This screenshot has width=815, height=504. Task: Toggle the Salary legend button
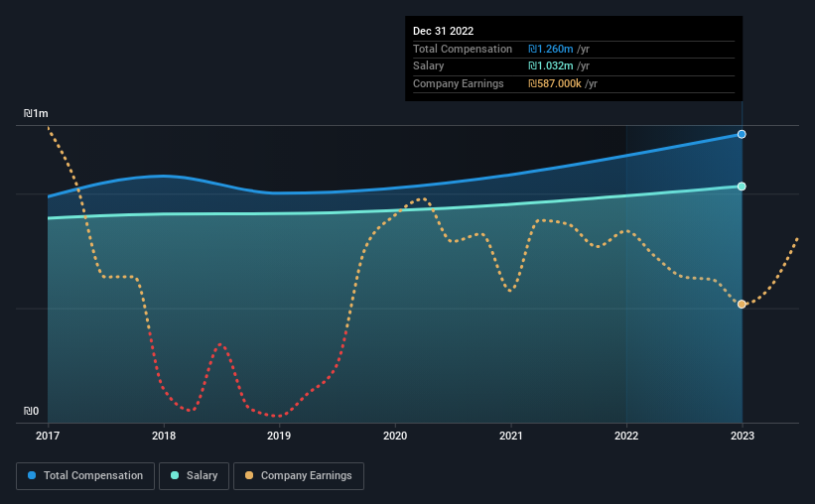point(194,476)
